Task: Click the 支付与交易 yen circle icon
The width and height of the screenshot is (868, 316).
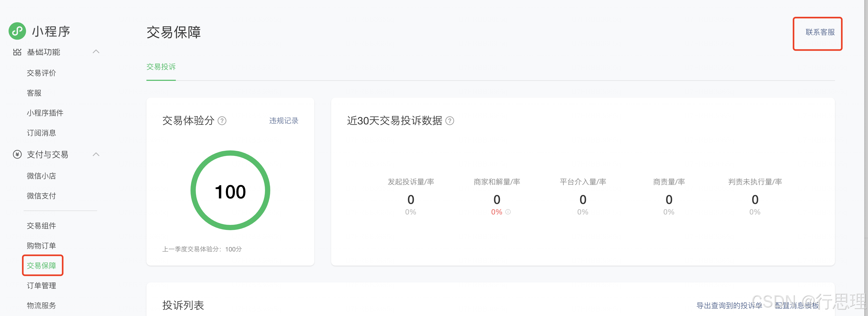Action: pos(17,155)
